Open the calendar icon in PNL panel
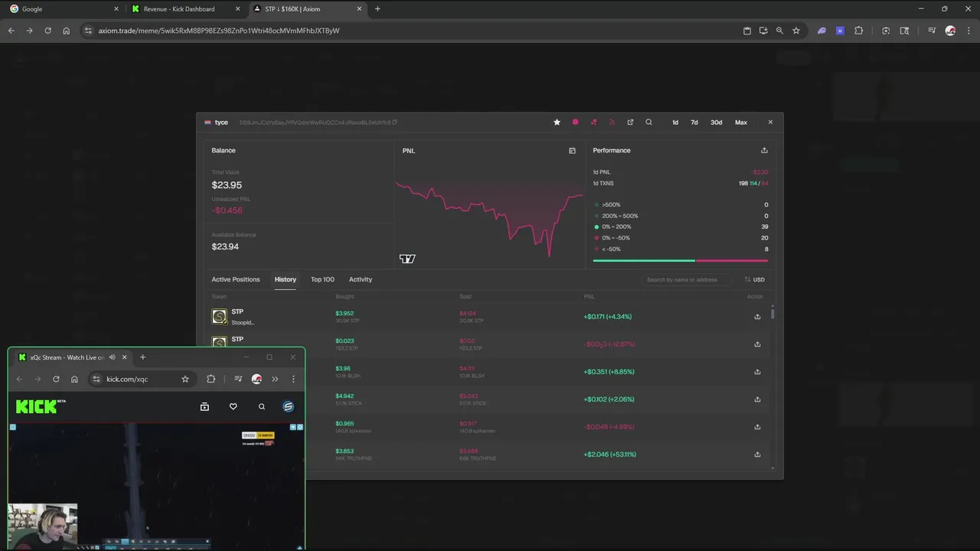Viewport: 980px width, 551px height. pos(572,151)
